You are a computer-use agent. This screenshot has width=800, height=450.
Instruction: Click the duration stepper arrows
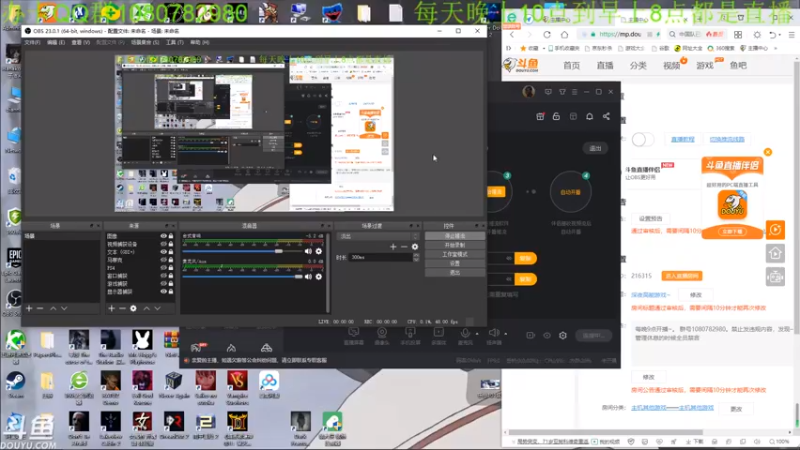(416, 258)
